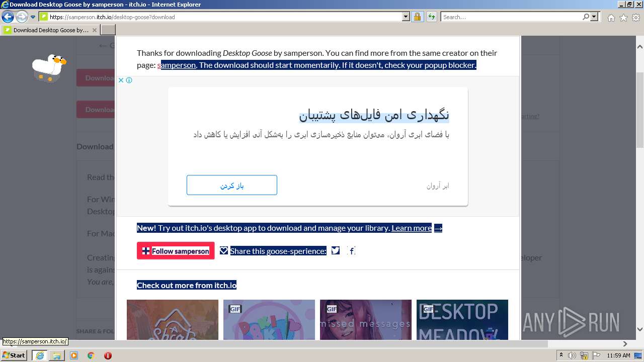Share on Twitter via bird icon
This screenshot has height=362, width=644.
(336, 250)
